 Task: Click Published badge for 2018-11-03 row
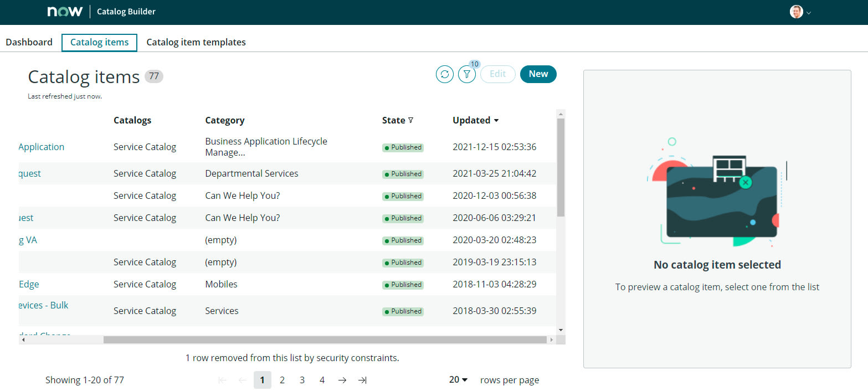point(403,285)
